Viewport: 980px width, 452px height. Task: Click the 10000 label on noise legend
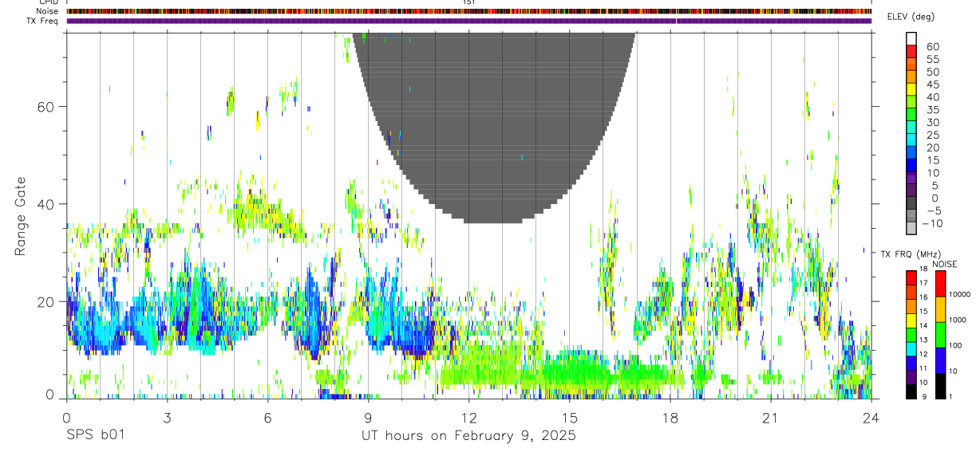click(959, 295)
